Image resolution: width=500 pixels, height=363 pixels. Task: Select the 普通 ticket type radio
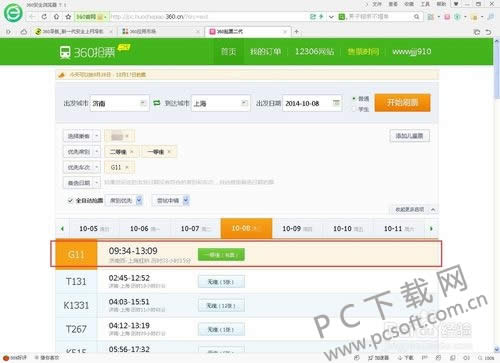354,99
